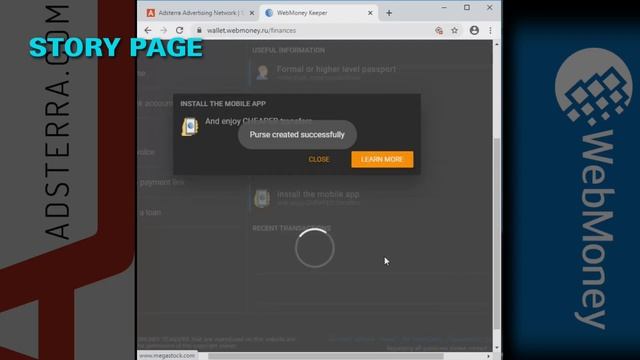Bookmark this page with the star icon

coord(455,30)
